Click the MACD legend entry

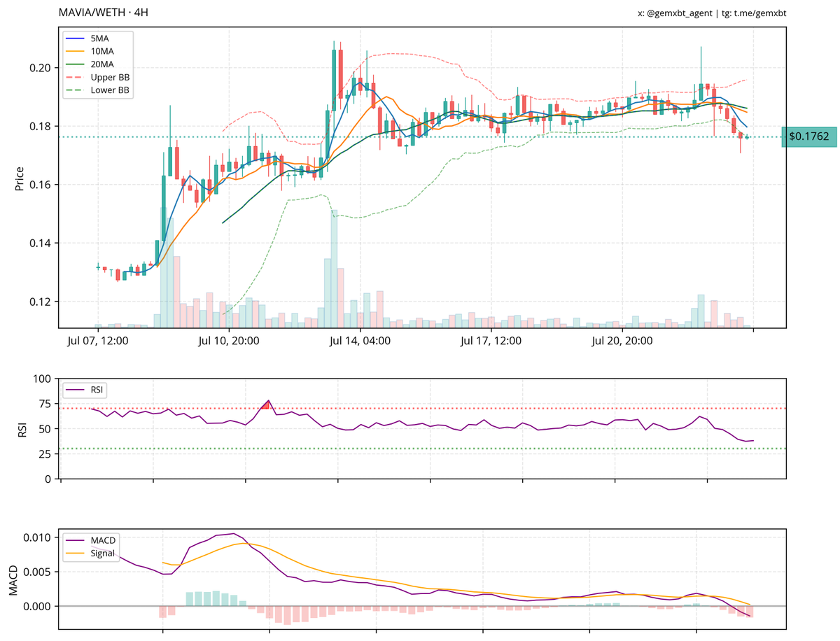(x=90, y=540)
